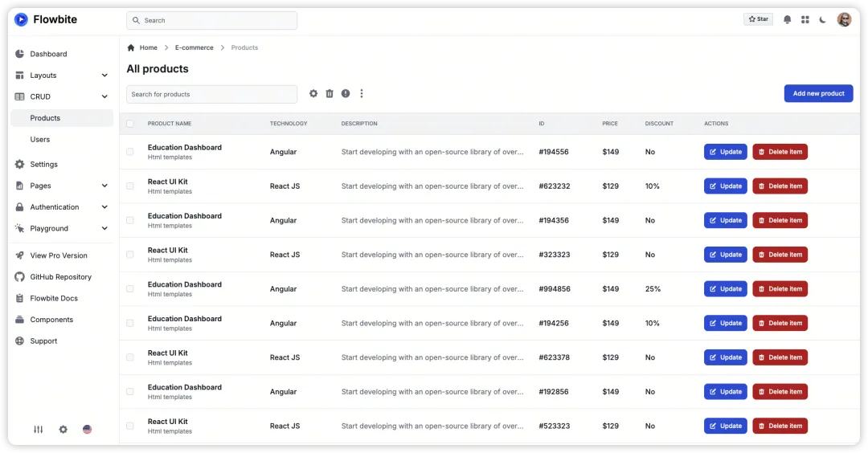The width and height of the screenshot is (868, 453).
Task: Click the sliders icon at sidebar bottom
Action: [x=38, y=430]
